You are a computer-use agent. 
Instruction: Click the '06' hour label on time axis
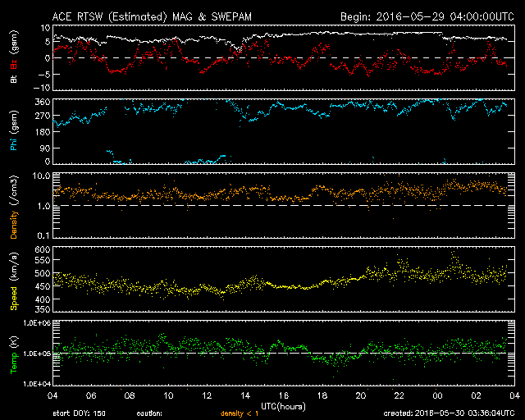(x=91, y=396)
